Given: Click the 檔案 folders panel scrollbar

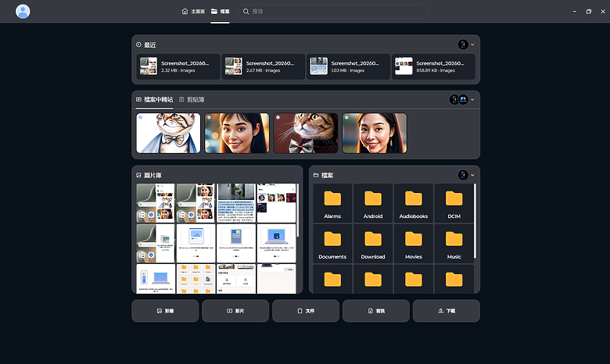Looking at the screenshot, I should pyautogui.click(x=475, y=220).
